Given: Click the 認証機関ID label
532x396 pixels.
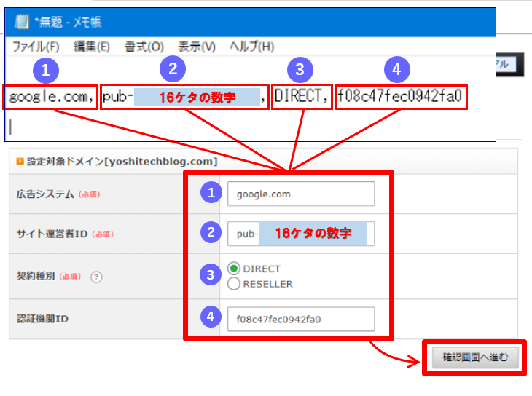Looking at the screenshot, I should point(42,319).
